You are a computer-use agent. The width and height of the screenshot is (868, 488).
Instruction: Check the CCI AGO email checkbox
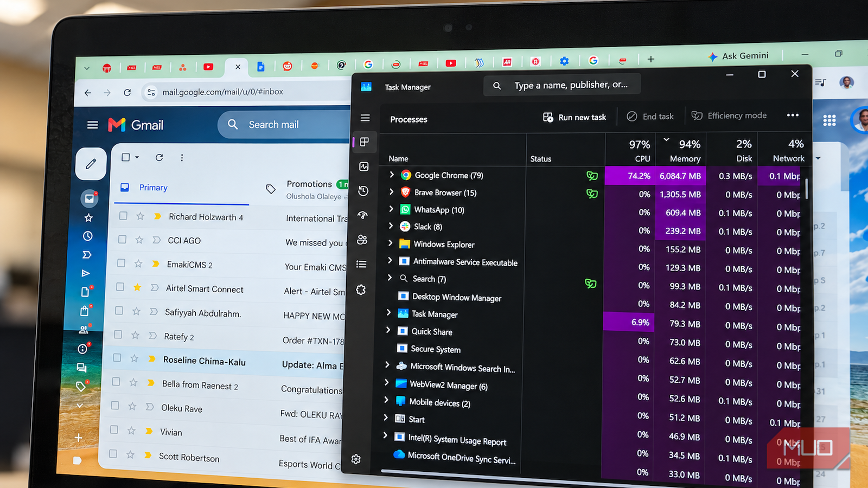coord(122,239)
